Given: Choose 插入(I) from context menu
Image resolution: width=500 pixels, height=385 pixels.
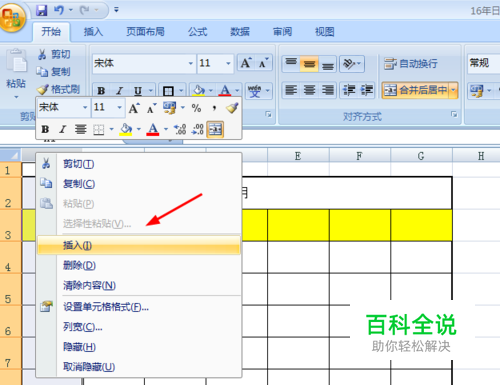Looking at the screenshot, I should pos(139,245).
